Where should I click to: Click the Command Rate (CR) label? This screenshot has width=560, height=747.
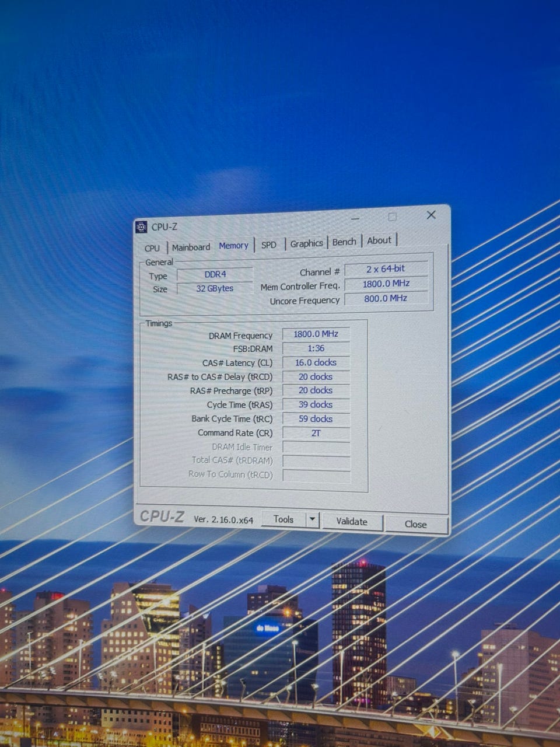coord(235,433)
